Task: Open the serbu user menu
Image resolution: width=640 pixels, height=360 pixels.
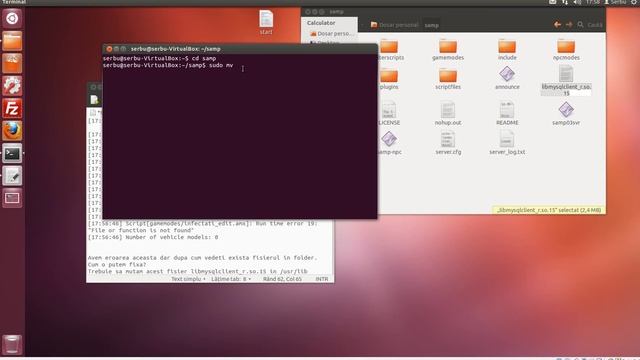Action: (x=615, y=2)
